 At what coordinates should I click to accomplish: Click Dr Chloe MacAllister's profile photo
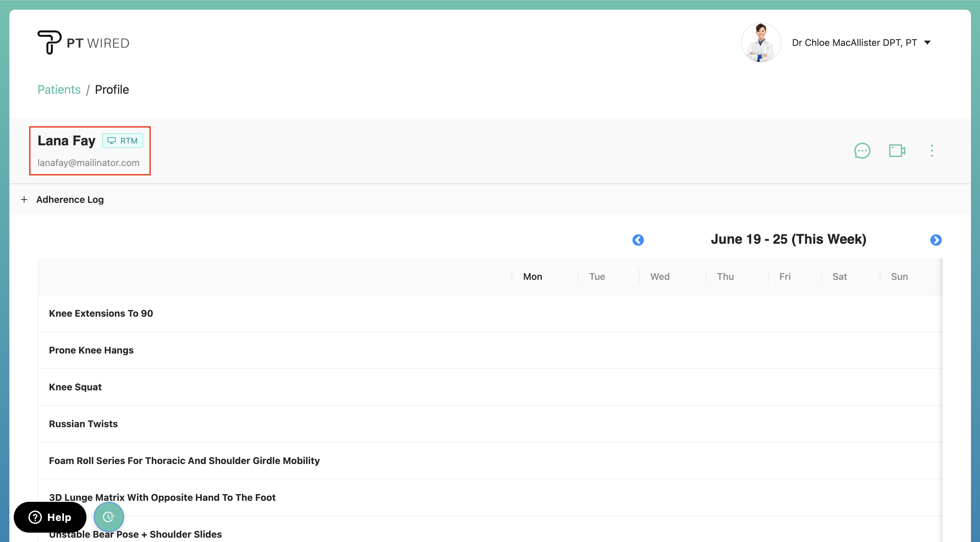[x=761, y=42]
